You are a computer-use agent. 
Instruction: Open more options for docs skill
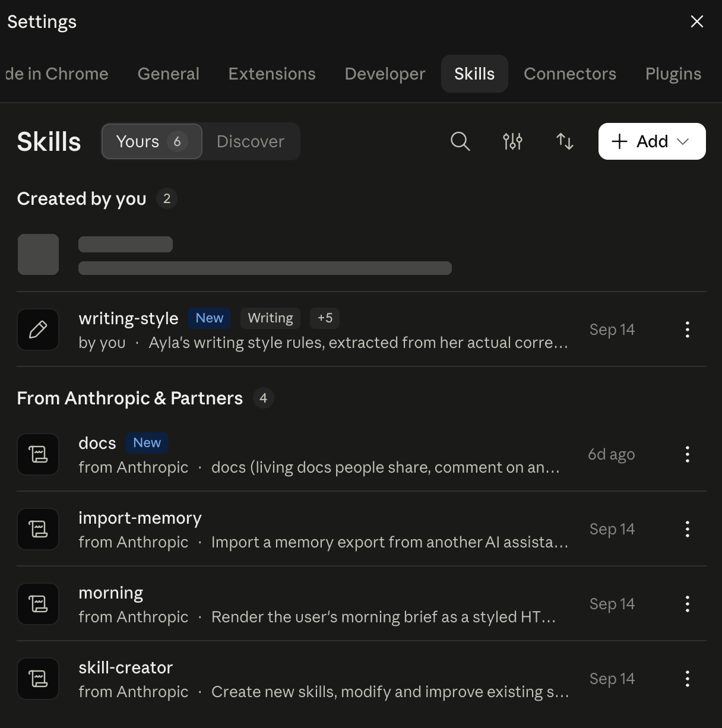(x=688, y=454)
